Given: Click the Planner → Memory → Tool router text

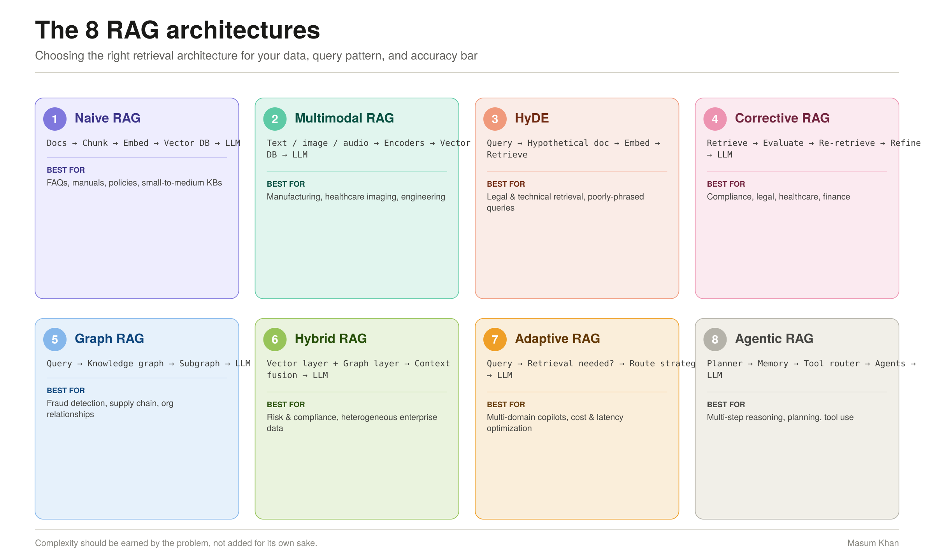Looking at the screenshot, I should (811, 369).
